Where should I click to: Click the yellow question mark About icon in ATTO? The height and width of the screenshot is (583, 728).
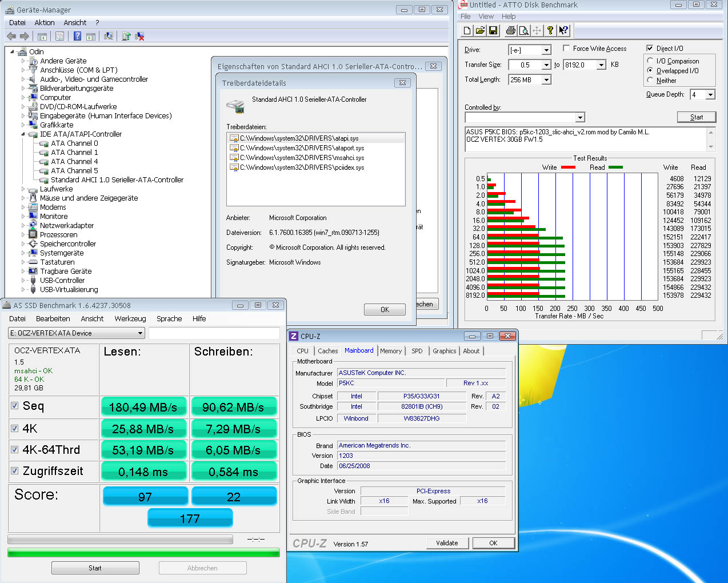pos(550,30)
